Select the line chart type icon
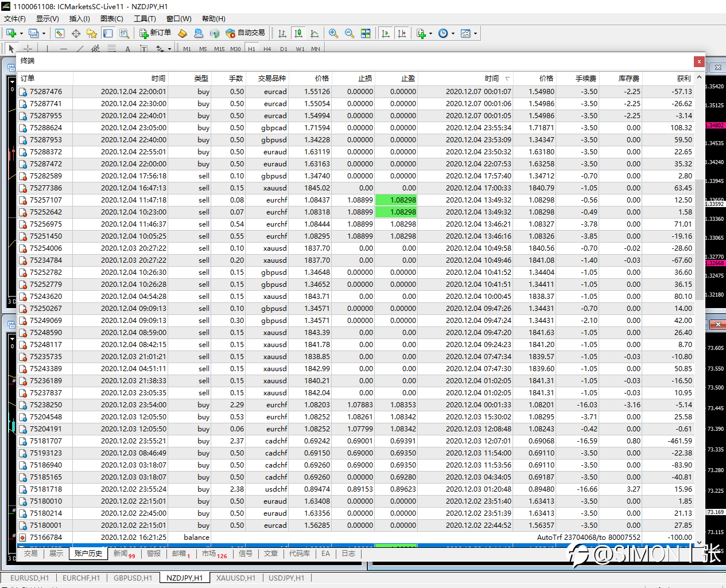This screenshot has height=588, width=726. [x=315, y=33]
